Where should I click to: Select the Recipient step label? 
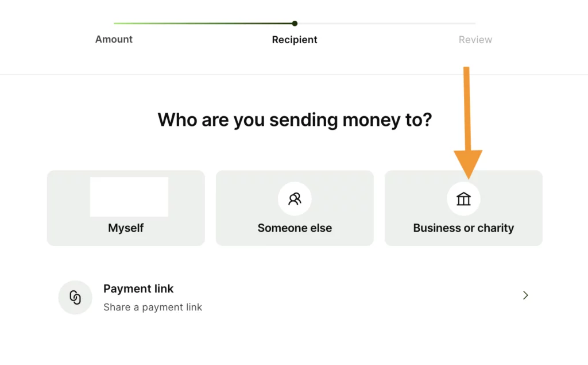(x=295, y=40)
